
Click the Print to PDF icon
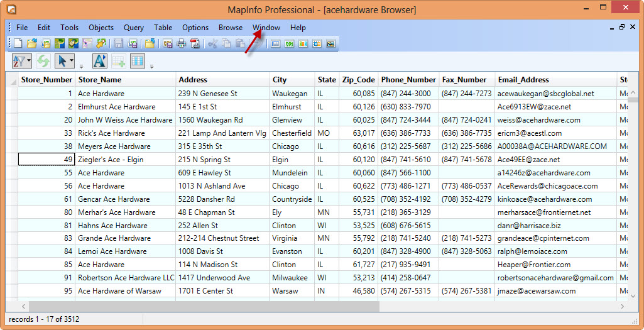click(195, 43)
